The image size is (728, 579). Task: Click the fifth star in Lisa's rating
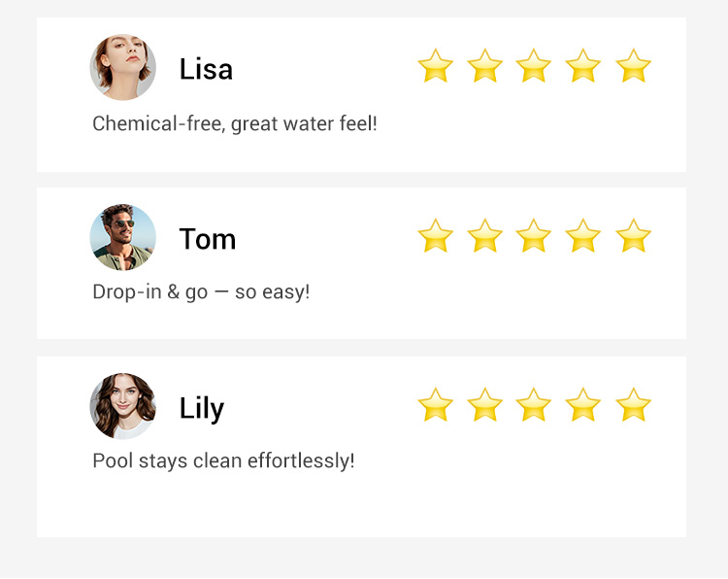click(x=633, y=67)
